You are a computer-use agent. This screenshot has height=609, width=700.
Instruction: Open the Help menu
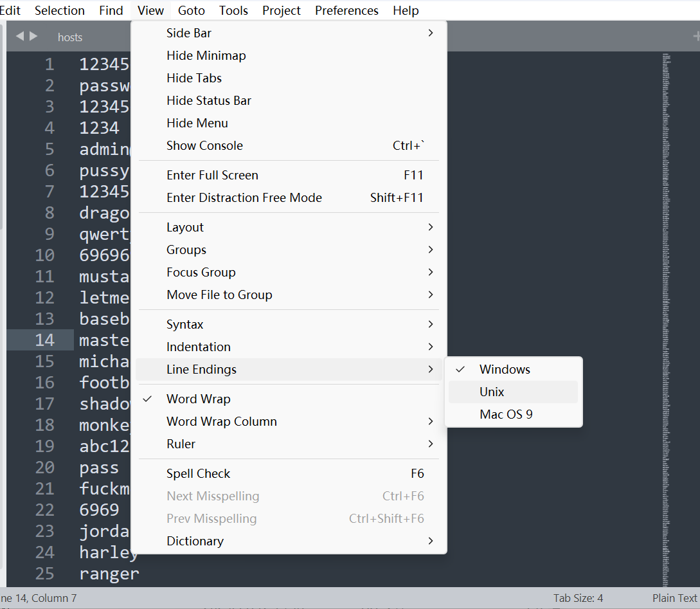tap(406, 10)
